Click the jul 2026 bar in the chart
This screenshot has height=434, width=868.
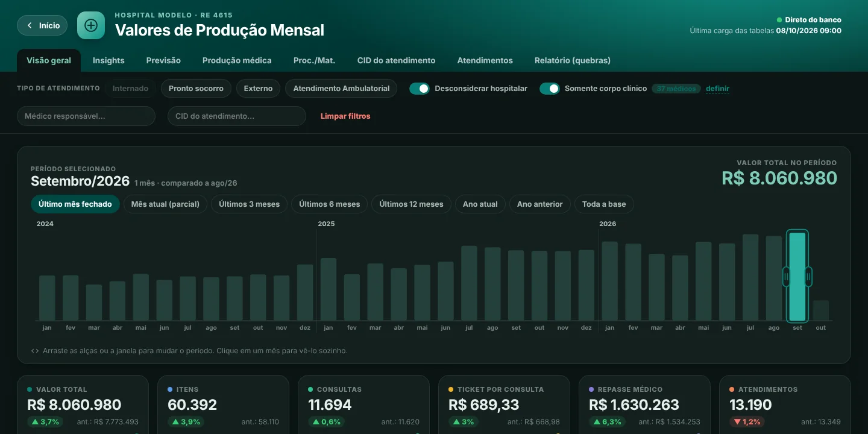point(750,277)
